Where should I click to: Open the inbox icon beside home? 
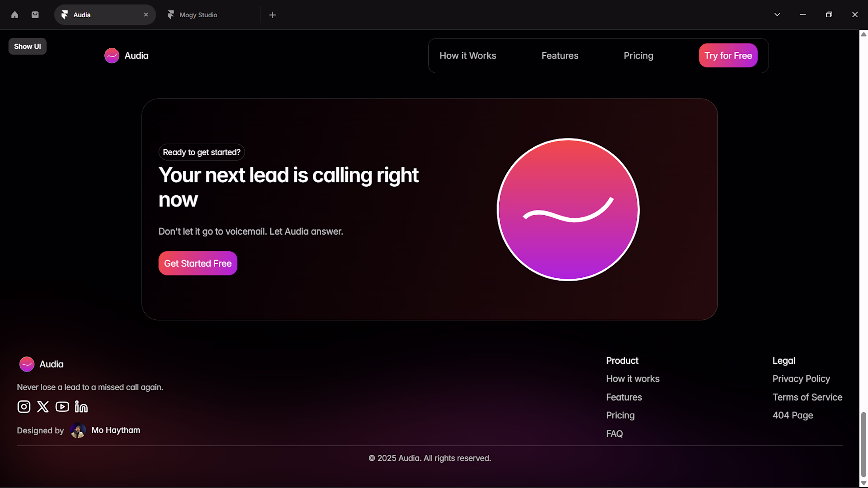point(35,15)
